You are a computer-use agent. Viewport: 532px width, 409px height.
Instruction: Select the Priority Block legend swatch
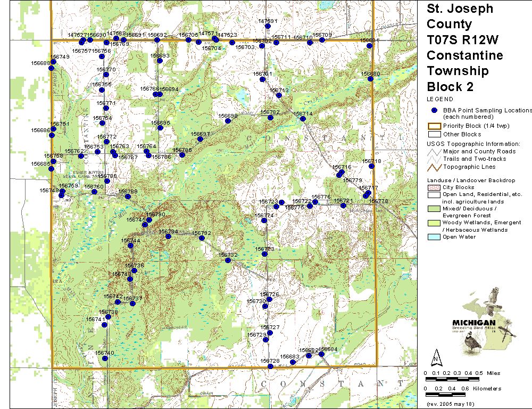[x=434, y=126]
